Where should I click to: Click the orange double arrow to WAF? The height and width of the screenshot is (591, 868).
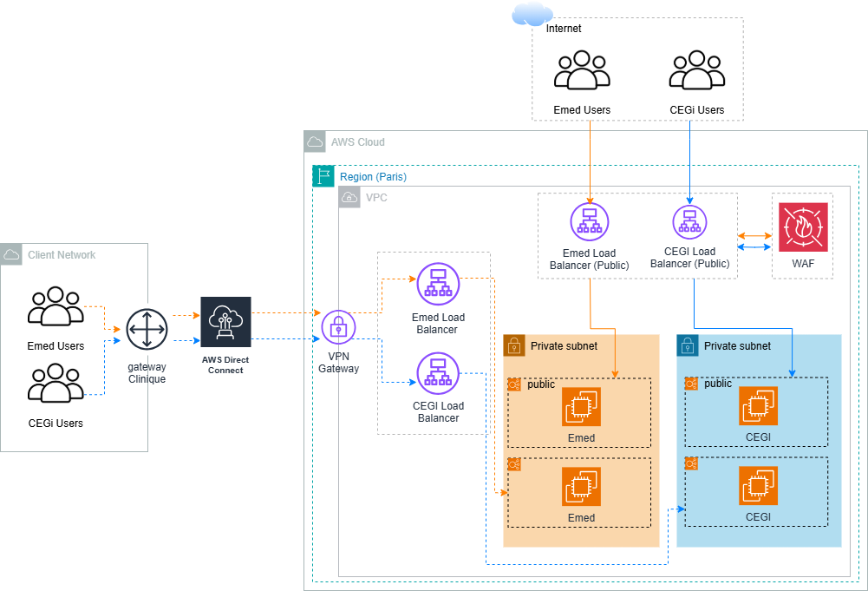(754, 236)
